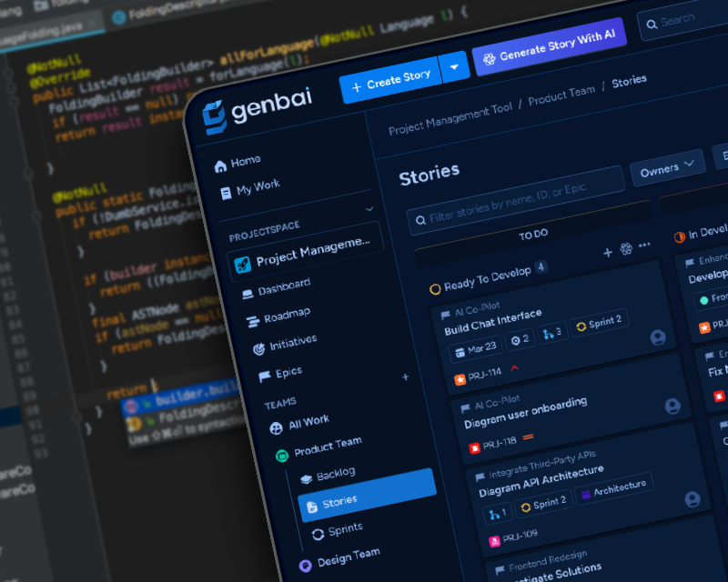Click the Sprint 2 tag on Build Chat Interface

point(599,322)
